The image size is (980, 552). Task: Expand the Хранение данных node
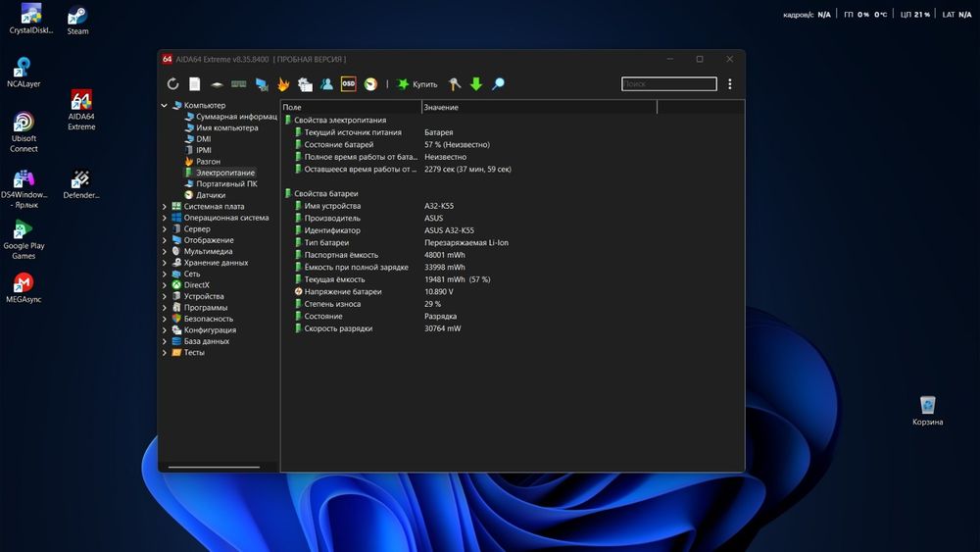[x=165, y=263]
